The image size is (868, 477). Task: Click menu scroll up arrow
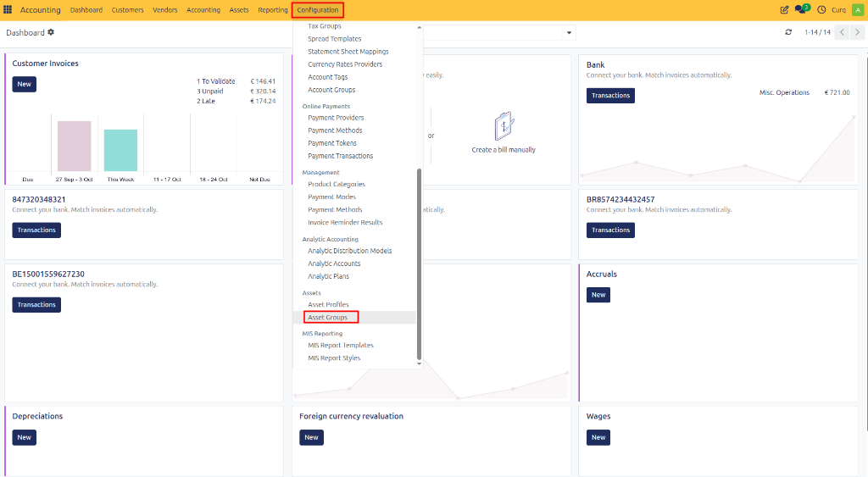click(x=419, y=27)
